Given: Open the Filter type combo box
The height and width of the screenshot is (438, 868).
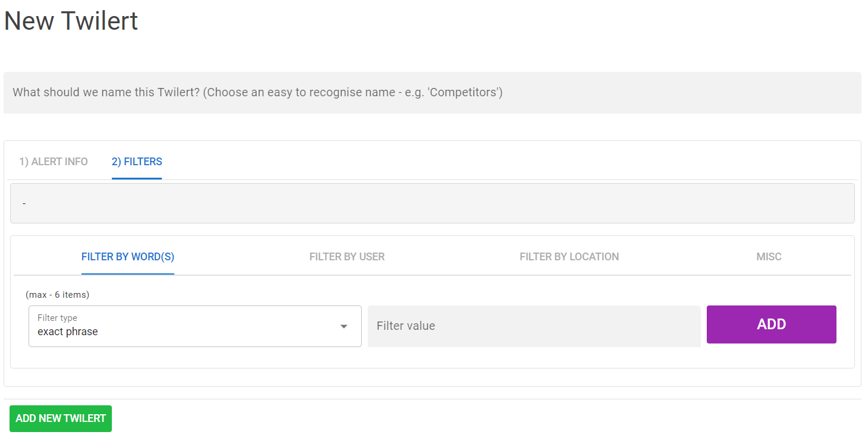Looking at the screenshot, I should (195, 326).
